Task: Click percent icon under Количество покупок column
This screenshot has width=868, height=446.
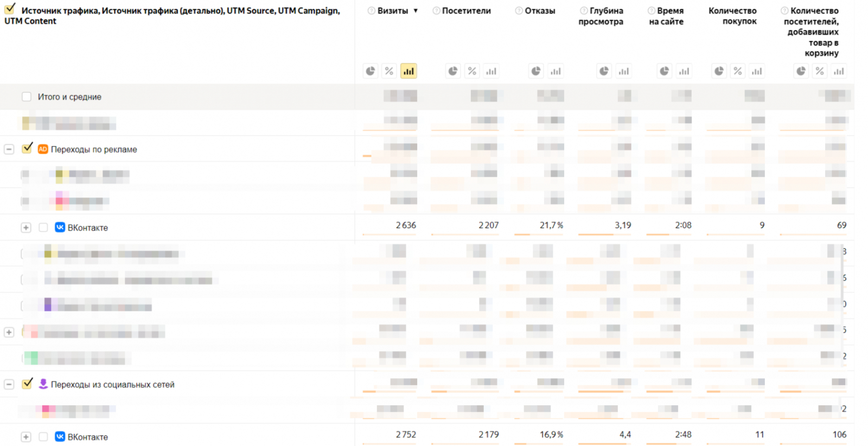Action: click(x=738, y=71)
